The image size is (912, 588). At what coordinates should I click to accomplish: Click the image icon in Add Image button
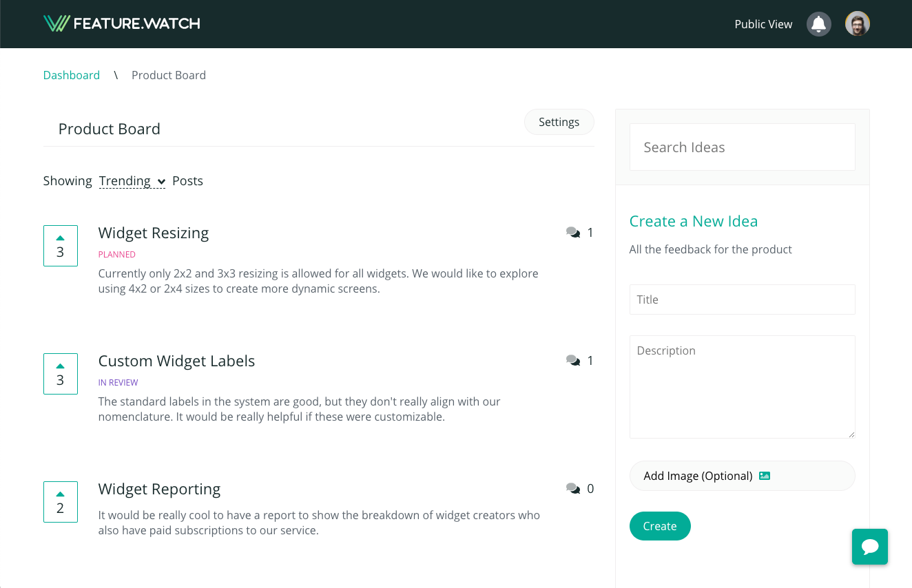click(765, 475)
